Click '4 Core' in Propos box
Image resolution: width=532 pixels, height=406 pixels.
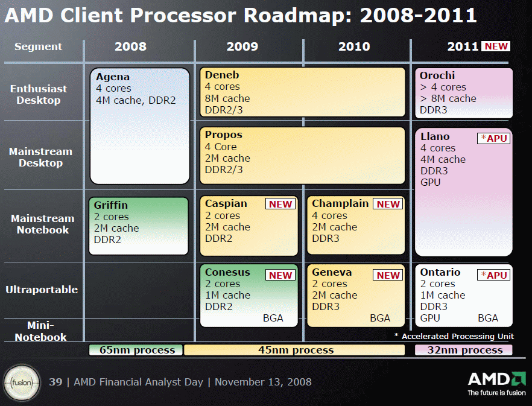pos(221,147)
